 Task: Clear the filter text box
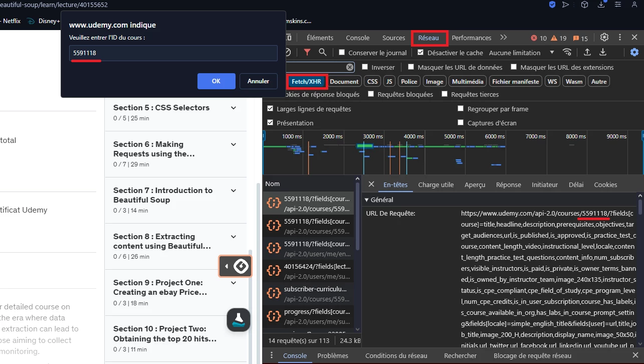click(349, 67)
